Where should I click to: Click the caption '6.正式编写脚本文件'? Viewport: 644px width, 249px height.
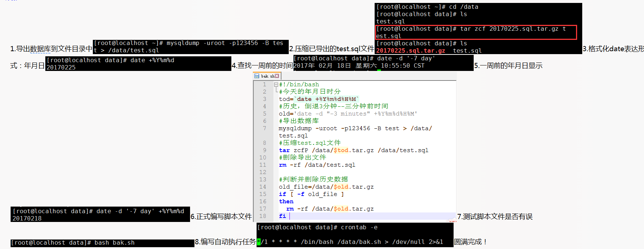[221, 217]
